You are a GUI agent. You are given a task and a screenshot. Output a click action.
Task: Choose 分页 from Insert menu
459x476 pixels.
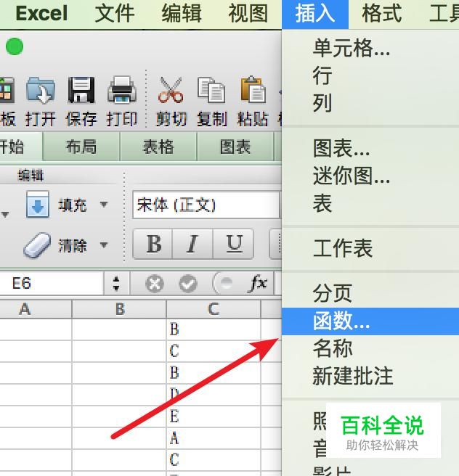pos(370,293)
